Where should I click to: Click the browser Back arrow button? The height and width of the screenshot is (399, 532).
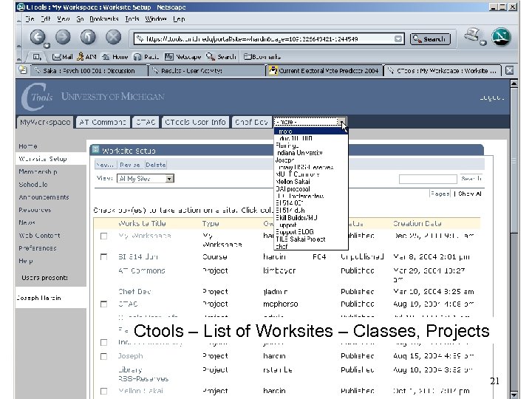(x=38, y=37)
